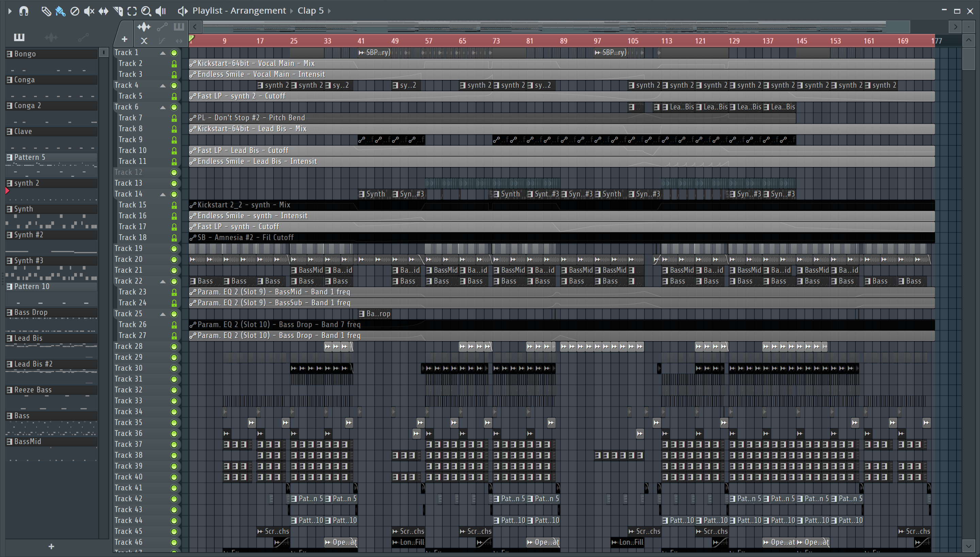Click the lock icon on Track 23
This screenshot has height=557, width=980.
coord(174,292)
